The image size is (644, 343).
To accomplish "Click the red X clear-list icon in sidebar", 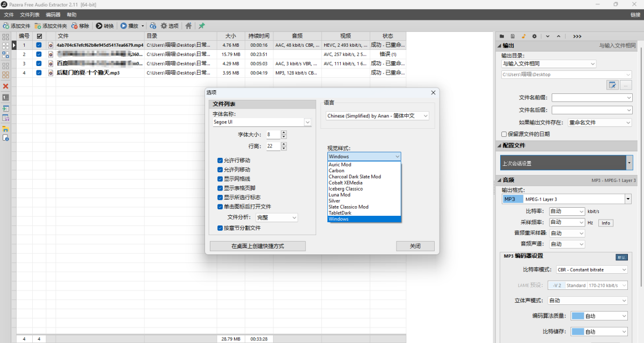I will tap(6, 86).
